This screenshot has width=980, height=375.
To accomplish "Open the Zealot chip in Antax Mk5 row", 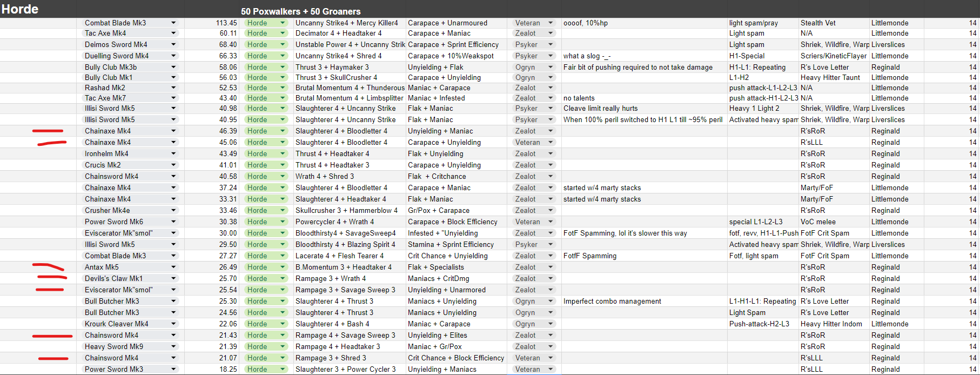I will [x=534, y=267].
